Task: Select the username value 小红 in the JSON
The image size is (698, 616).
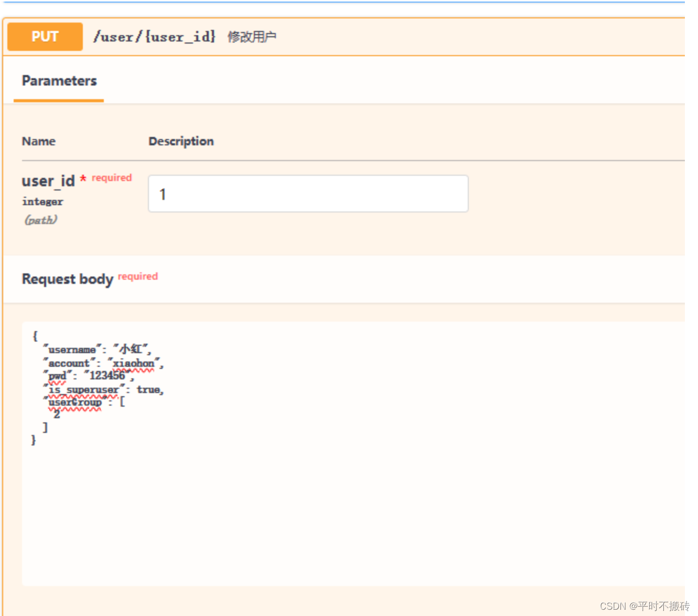Action: (128, 349)
